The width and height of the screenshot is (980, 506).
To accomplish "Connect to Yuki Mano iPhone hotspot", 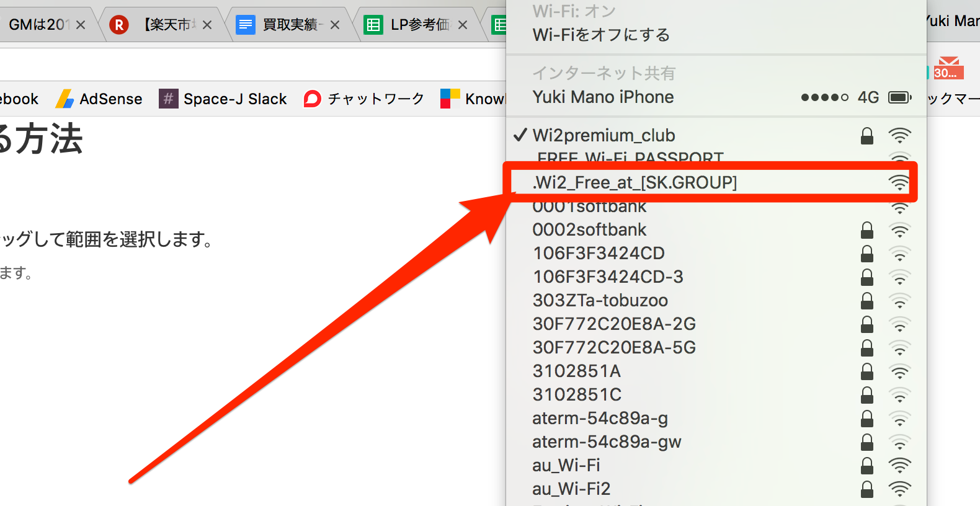I will [x=716, y=97].
